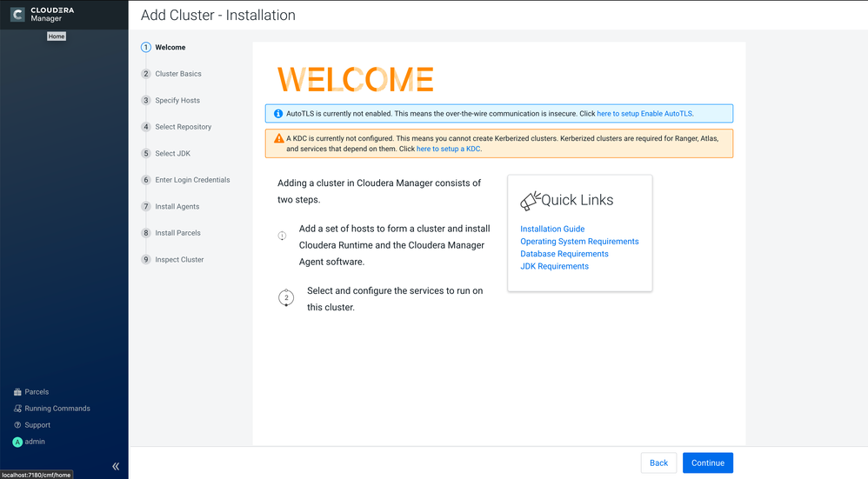Click the Support question-mark icon
The image size is (868, 479).
point(17,425)
